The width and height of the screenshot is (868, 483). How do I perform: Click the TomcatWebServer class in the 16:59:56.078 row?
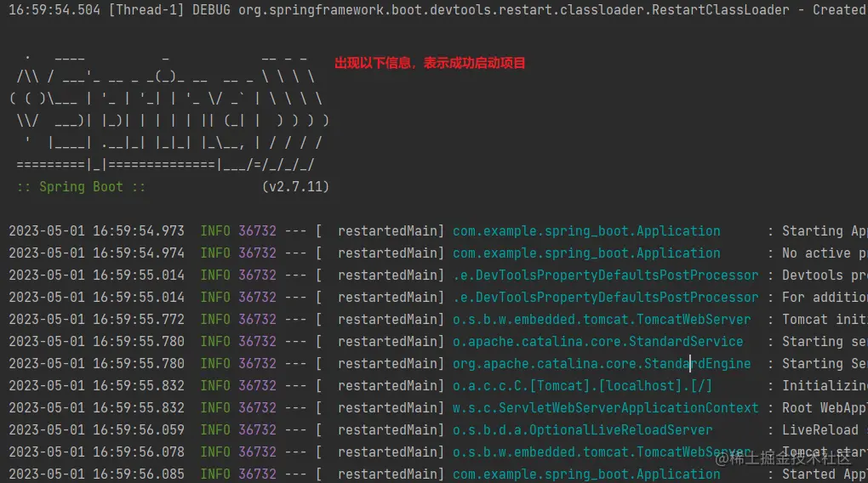pos(602,452)
